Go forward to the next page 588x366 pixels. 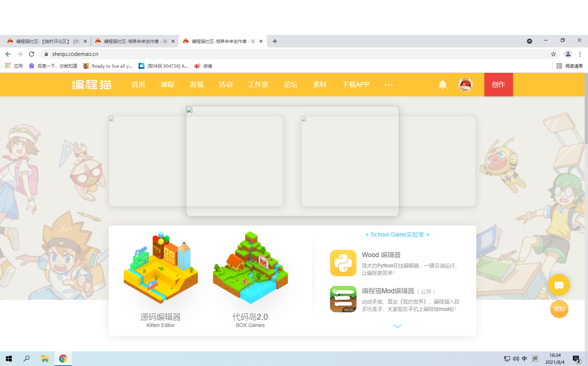[20, 54]
